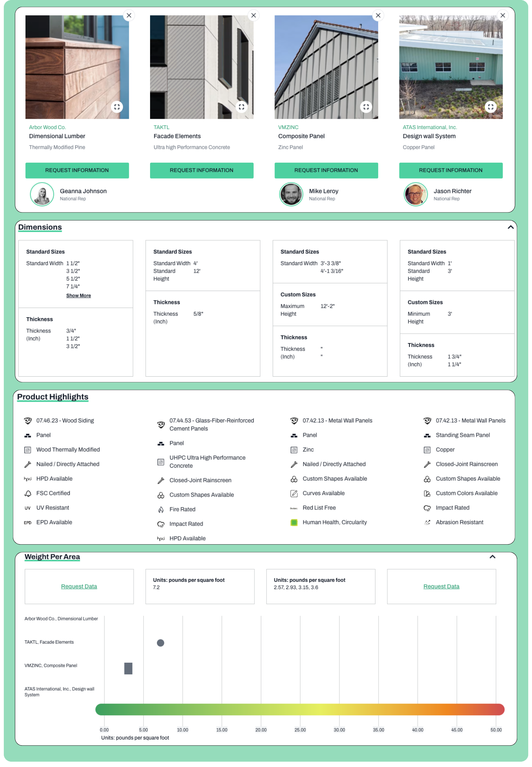Show more standard widths for Dimensional Lumber

[x=78, y=296]
